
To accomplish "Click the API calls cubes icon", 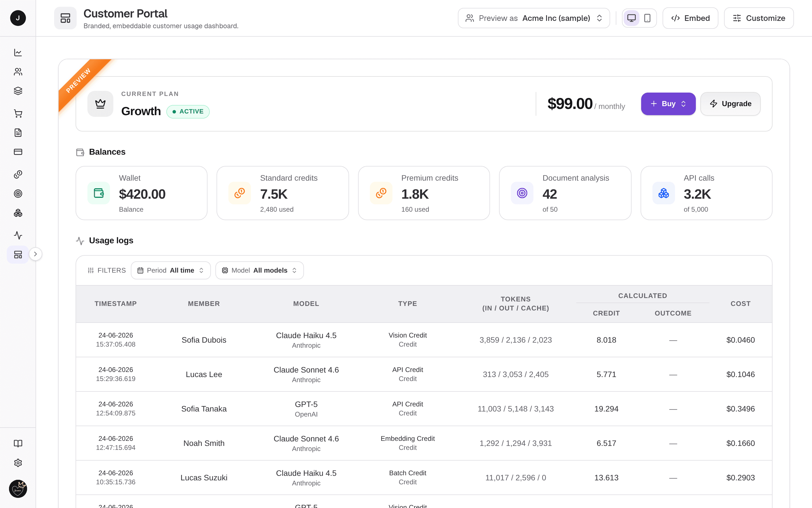I will click(x=663, y=193).
